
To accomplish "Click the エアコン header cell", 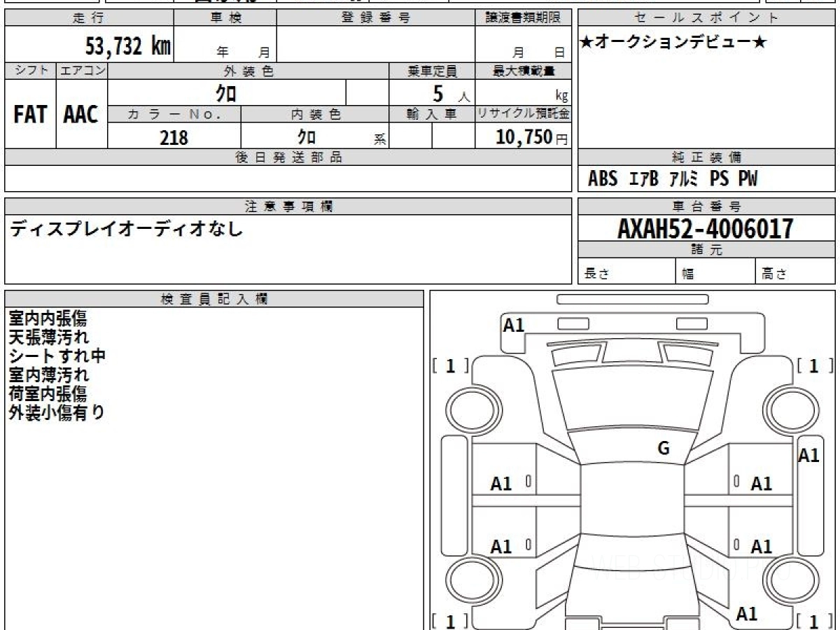I will [x=82, y=71].
